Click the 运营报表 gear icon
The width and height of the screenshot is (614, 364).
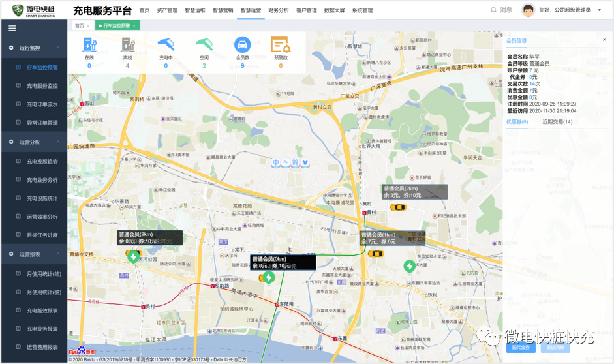click(x=11, y=254)
